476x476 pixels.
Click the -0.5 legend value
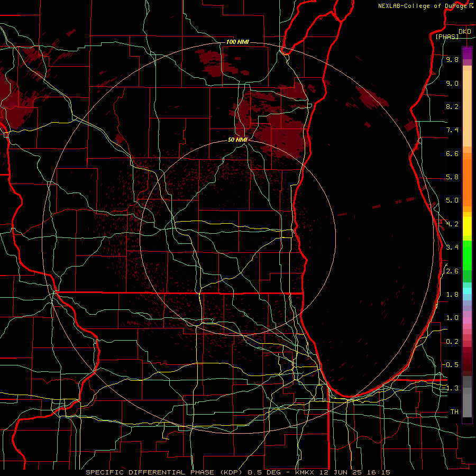[450, 364]
